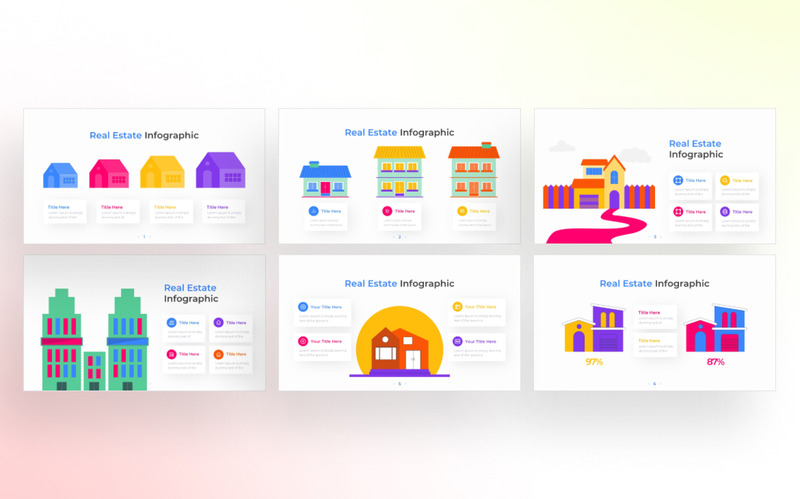The image size is (800, 499).
Task: Click the 87% percentage label
Action: pos(715,362)
